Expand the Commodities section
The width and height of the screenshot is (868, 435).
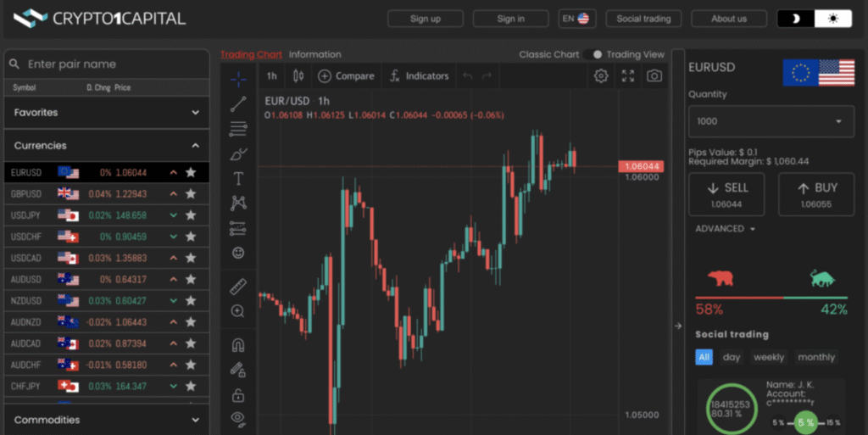click(x=107, y=420)
